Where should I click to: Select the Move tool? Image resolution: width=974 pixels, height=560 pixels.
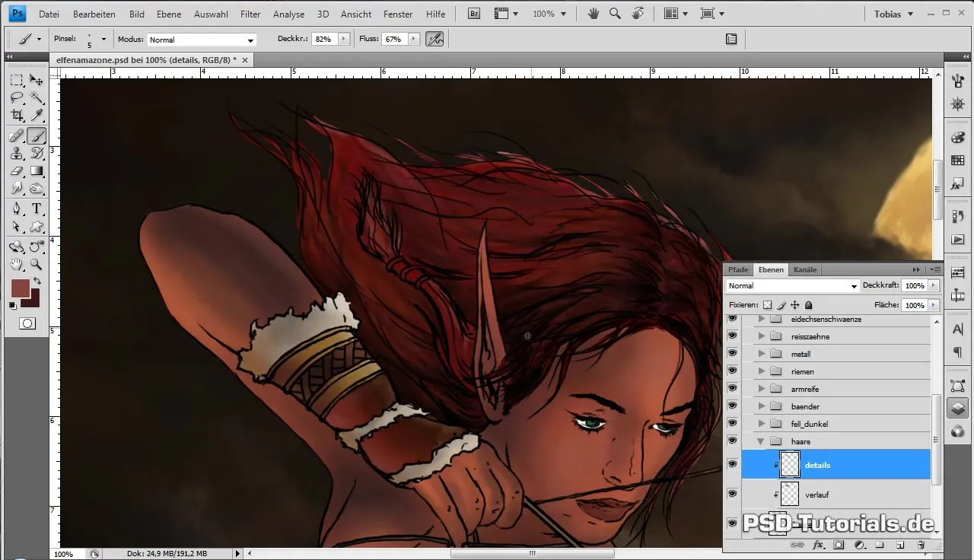[36, 80]
